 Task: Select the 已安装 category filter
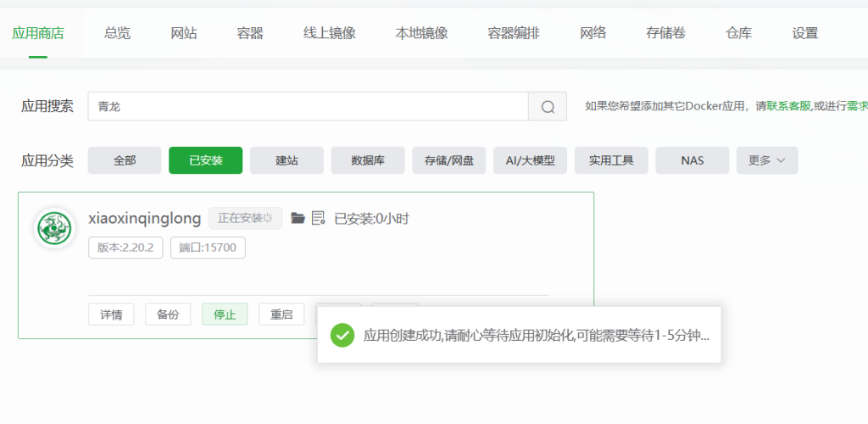point(205,160)
